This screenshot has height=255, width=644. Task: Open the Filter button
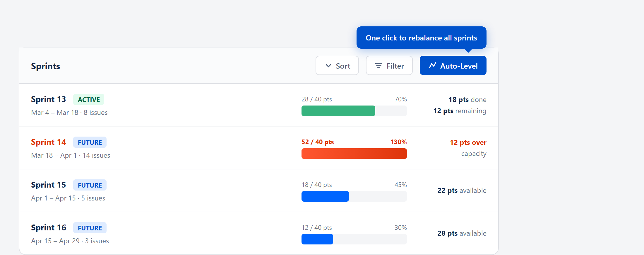click(389, 66)
